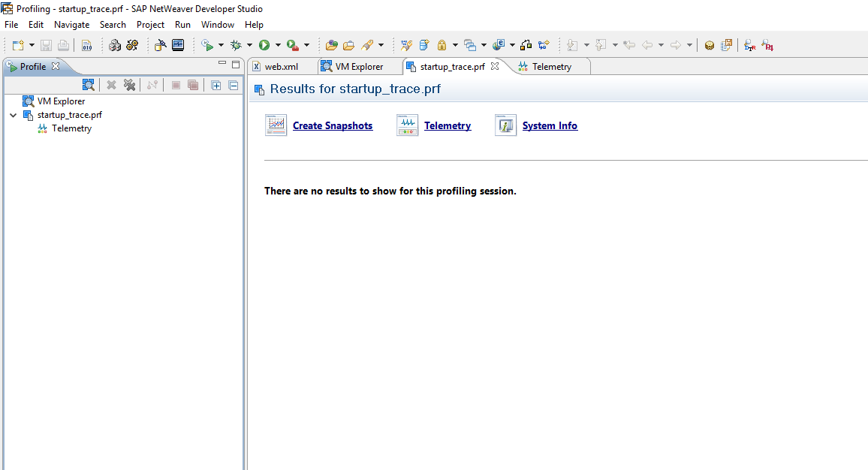Click the Profile run icon in main toolbar
Image resolution: width=868 pixels, height=470 pixels.
(x=207, y=45)
